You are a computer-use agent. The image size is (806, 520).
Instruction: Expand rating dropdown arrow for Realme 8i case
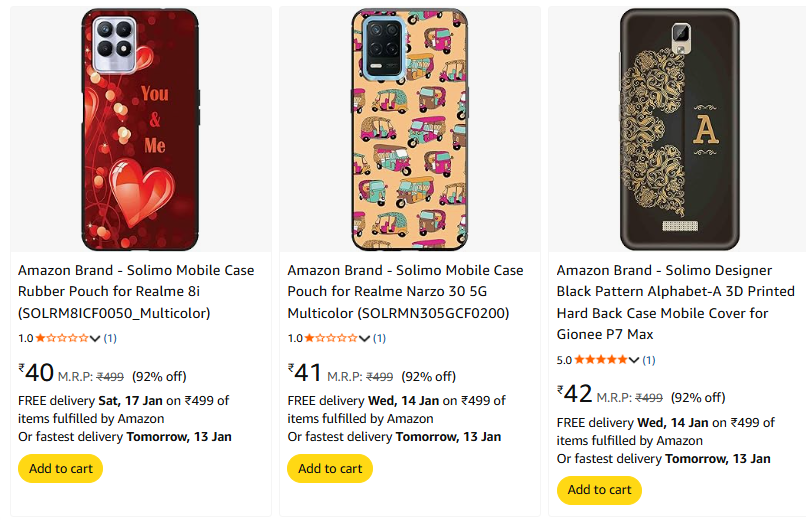[x=96, y=339]
